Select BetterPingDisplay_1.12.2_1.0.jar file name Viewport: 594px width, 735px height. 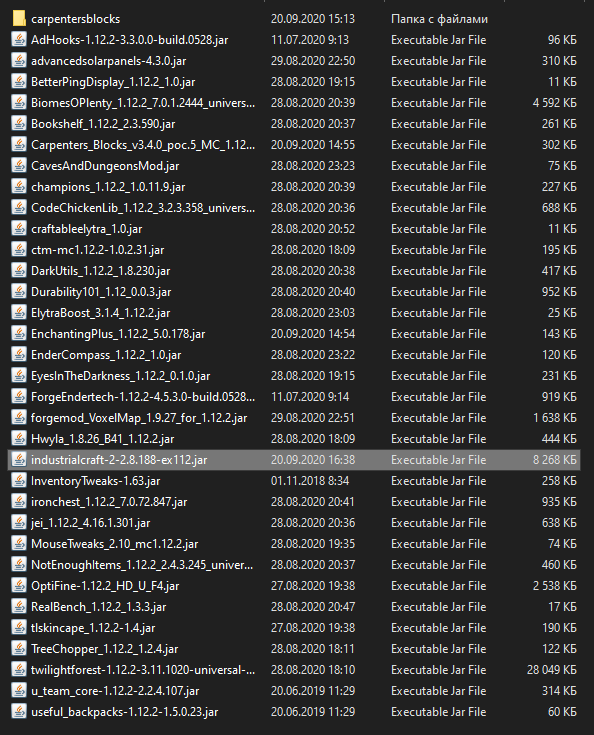point(113,82)
